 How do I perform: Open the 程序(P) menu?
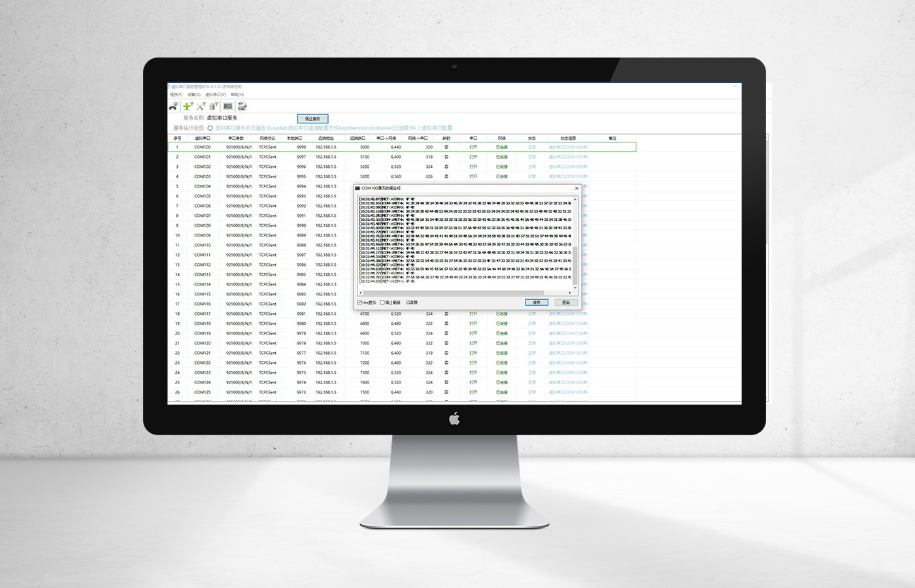(176, 95)
